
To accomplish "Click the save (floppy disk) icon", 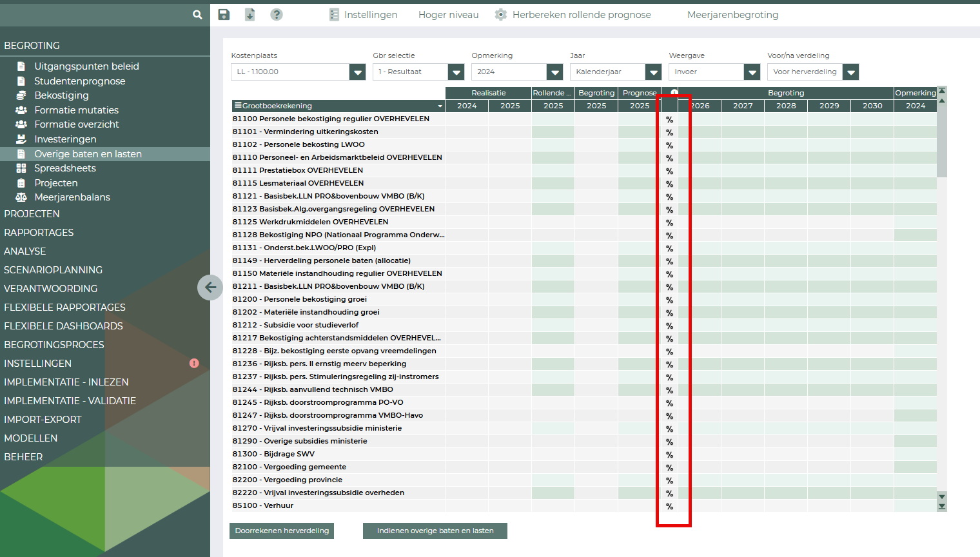I will point(224,15).
